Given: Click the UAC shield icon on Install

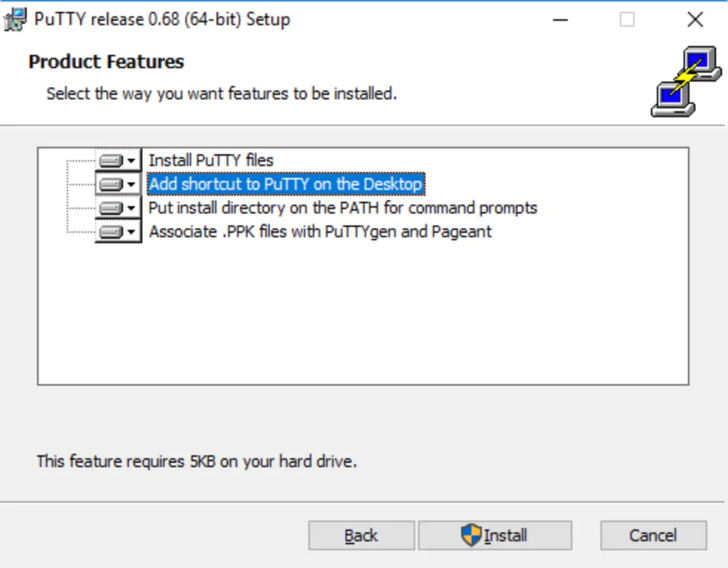Looking at the screenshot, I should point(471,535).
